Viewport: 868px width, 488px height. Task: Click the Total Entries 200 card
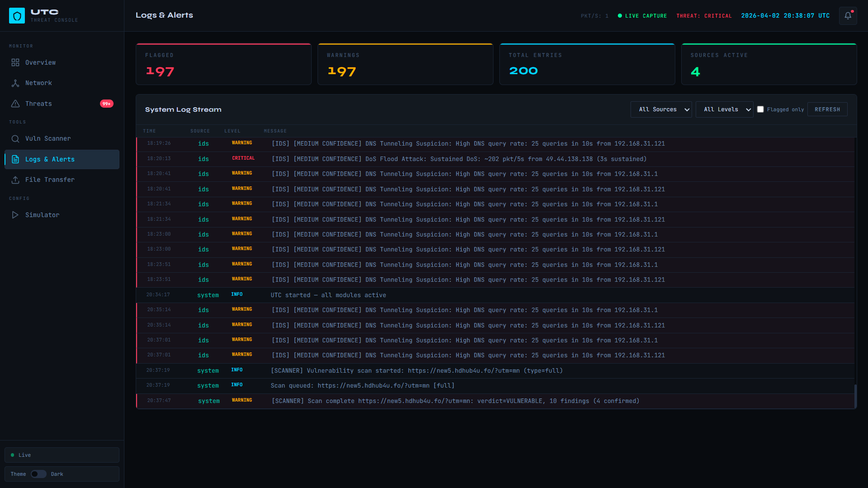[x=587, y=64]
